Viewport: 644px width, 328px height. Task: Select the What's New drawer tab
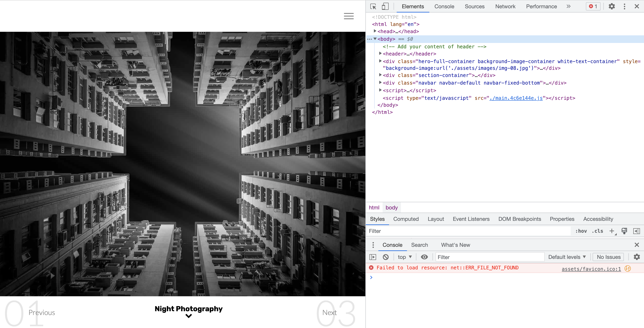click(455, 245)
